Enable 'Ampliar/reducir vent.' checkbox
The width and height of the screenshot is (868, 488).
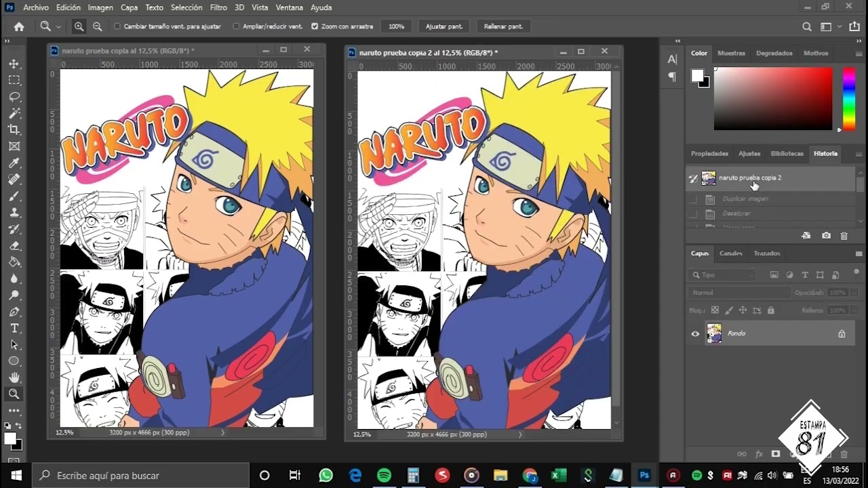236,26
